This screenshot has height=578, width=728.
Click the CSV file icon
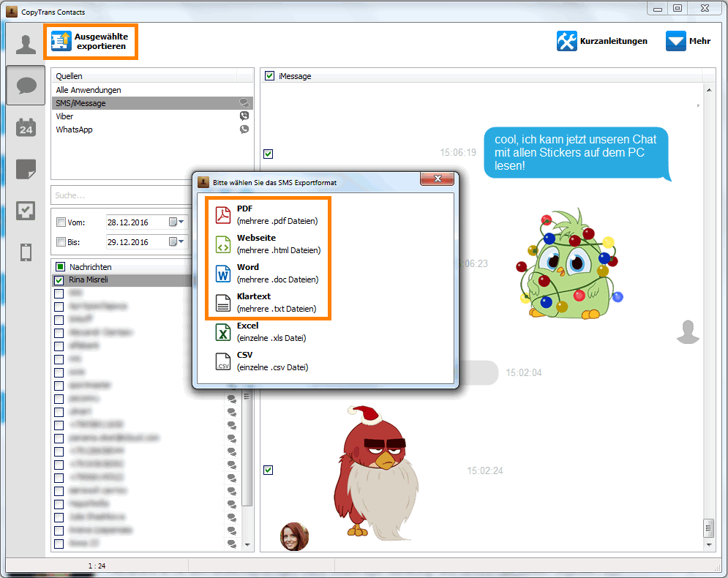[223, 361]
